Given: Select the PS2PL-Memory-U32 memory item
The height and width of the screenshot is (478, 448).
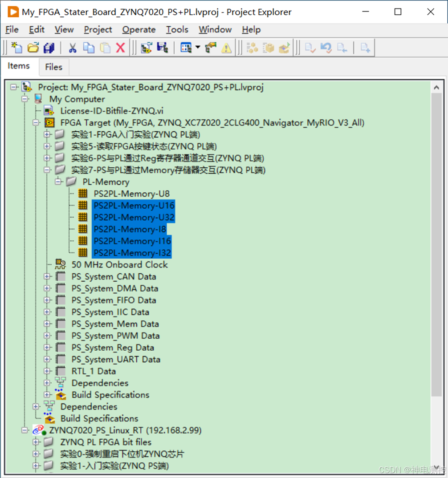Looking at the screenshot, I should (134, 217).
